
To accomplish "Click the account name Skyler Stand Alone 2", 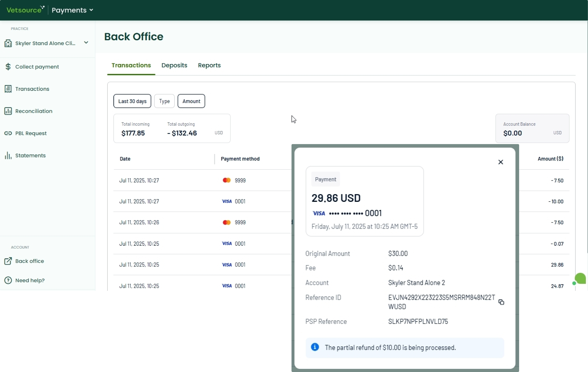I will click(417, 283).
